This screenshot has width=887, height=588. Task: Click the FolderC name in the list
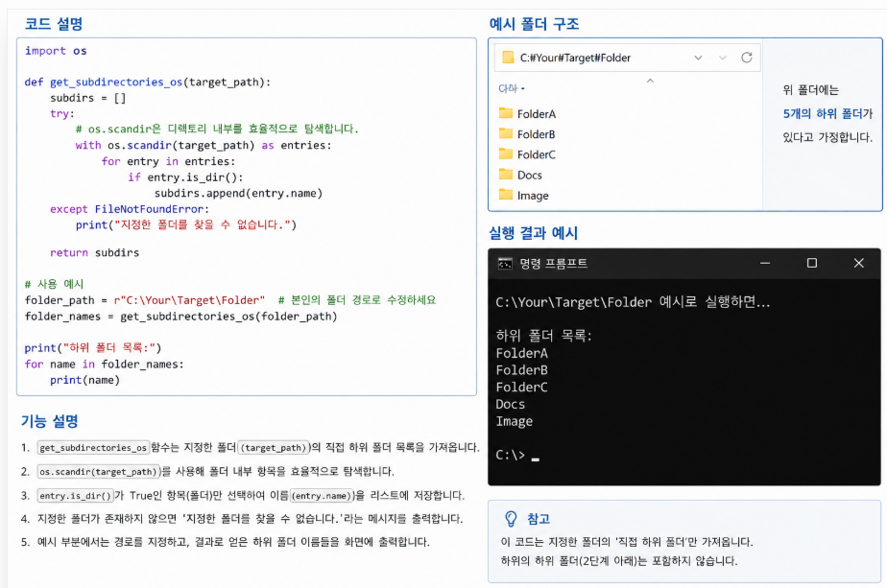tap(537, 155)
